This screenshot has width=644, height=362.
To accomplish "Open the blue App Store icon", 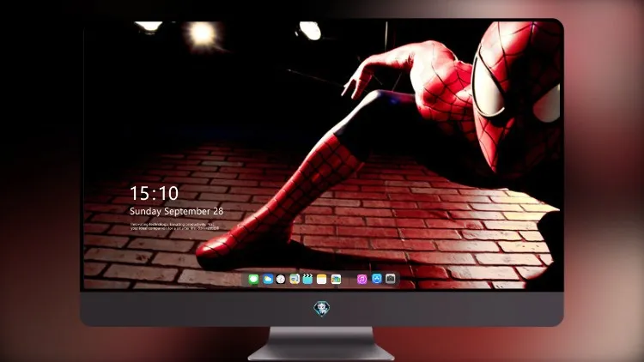I will [x=377, y=279].
